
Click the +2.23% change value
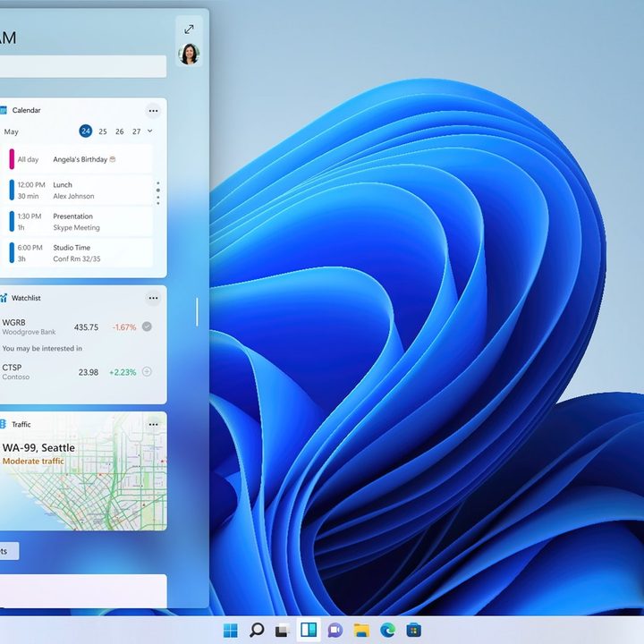(x=123, y=372)
